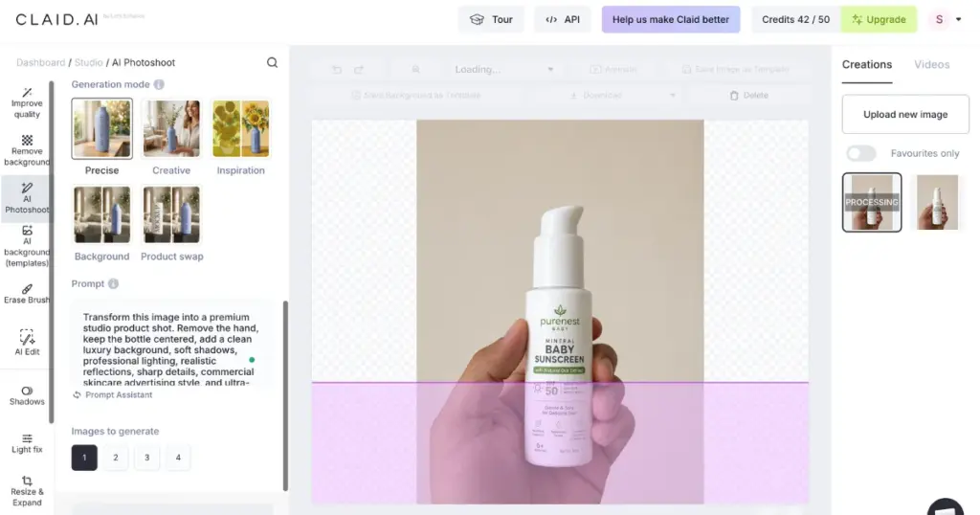Go to Studio breadcrumb
The image size is (980, 515).
pyautogui.click(x=89, y=62)
